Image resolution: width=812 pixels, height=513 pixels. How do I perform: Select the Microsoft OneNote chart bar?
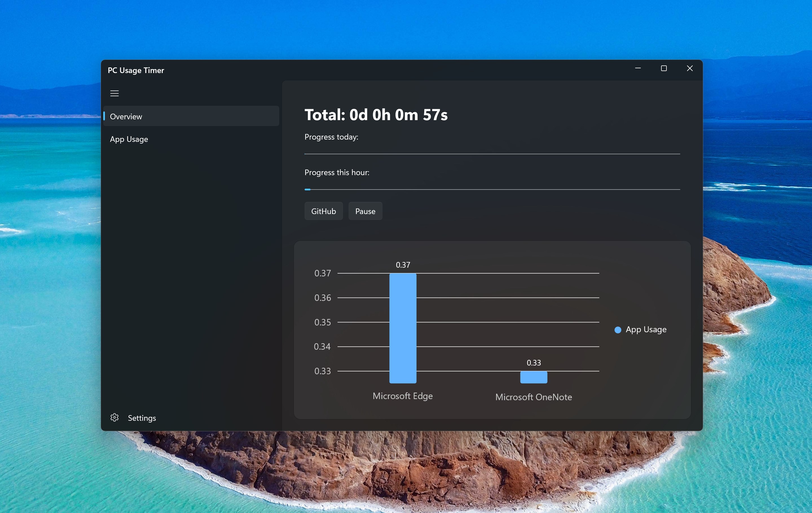(533, 377)
